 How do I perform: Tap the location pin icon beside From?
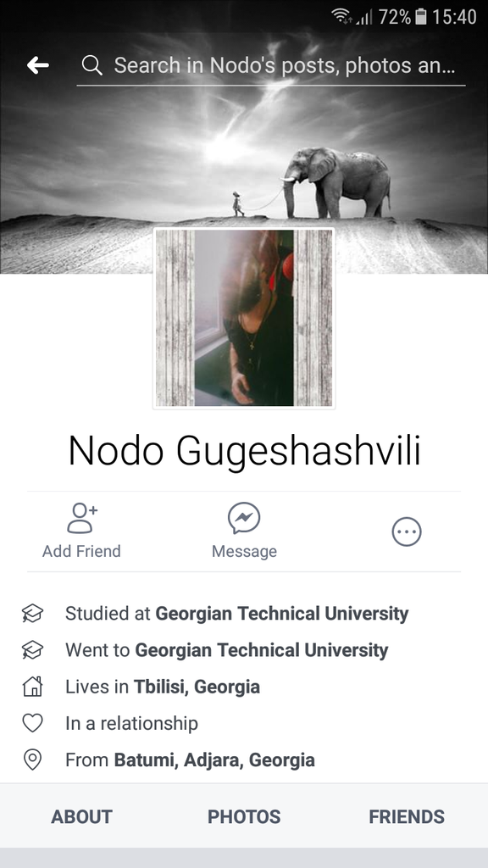pos(33,759)
